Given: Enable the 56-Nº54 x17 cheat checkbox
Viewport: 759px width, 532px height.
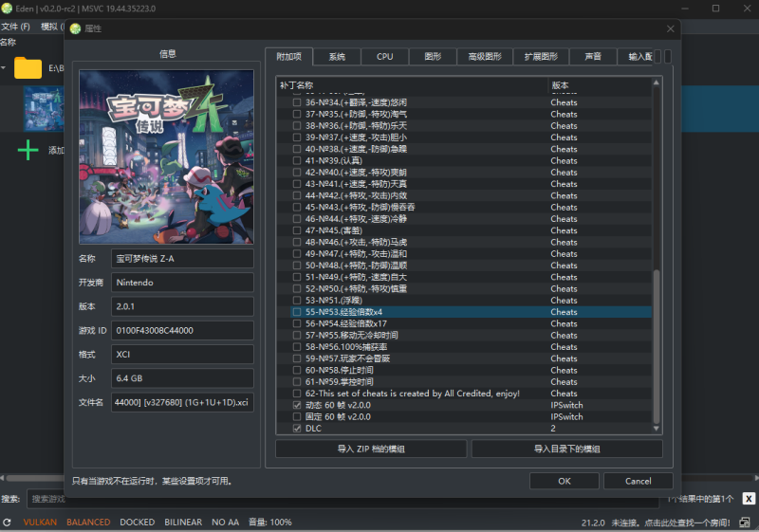Looking at the screenshot, I should click(297, 323).
